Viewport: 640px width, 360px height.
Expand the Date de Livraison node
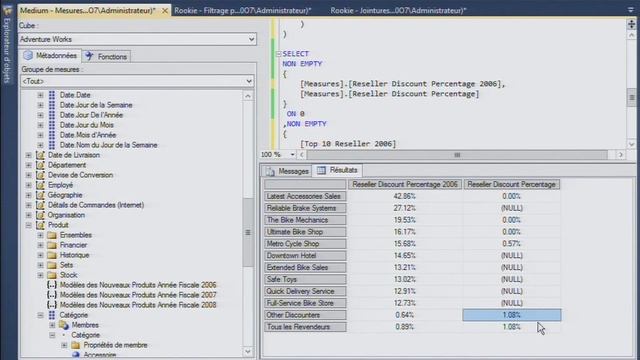point(29,155)
